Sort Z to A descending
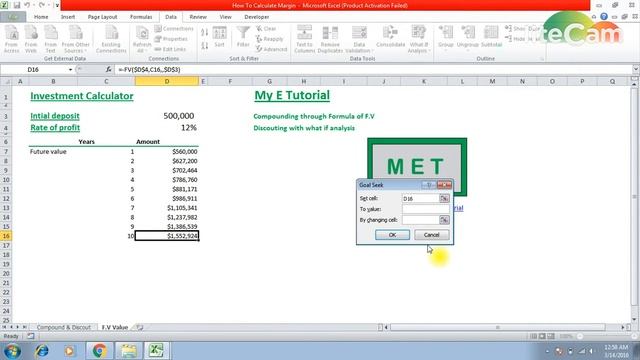This screenshot has height=360, width=640. point(204,45)
